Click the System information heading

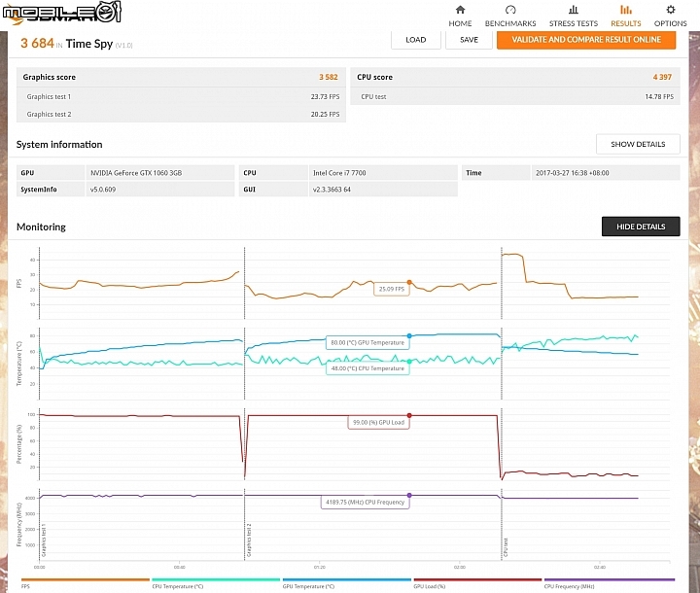(x=59, y=144)
